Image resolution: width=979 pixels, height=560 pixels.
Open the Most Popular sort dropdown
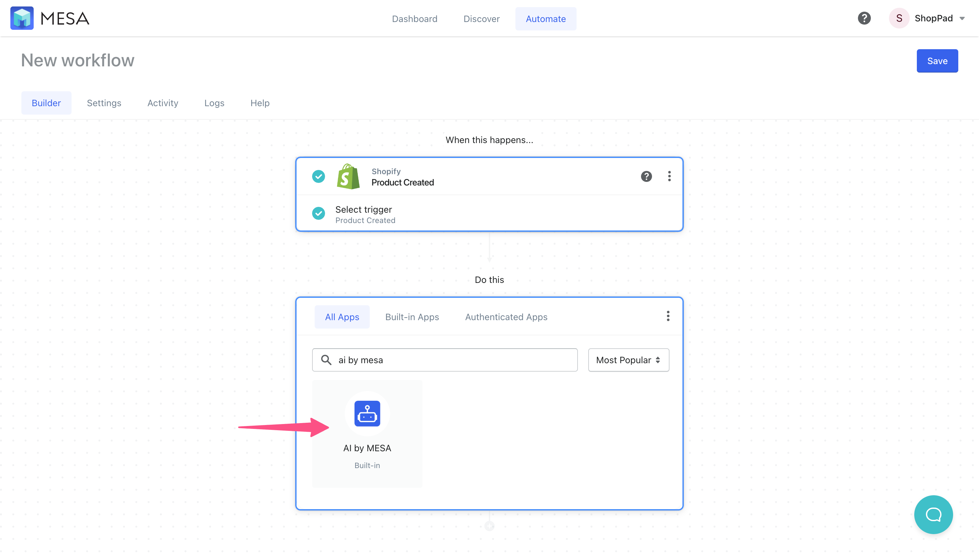[629, 360]
